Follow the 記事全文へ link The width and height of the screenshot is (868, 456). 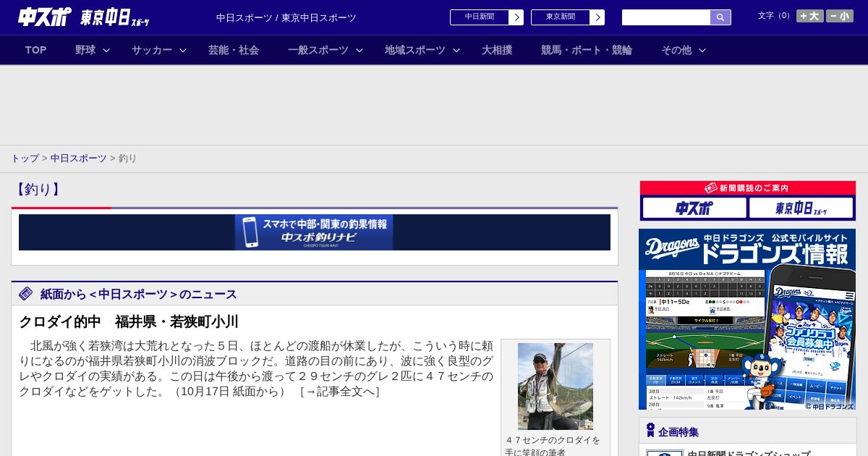pyautogui.click(x=339, y=392)
